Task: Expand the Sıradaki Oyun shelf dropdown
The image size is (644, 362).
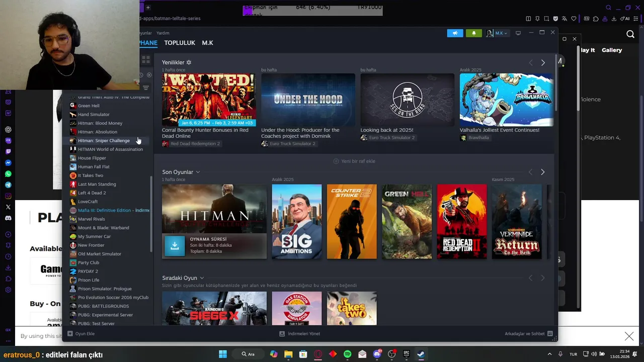Action: pyautogui.click(x=202, y=278)
